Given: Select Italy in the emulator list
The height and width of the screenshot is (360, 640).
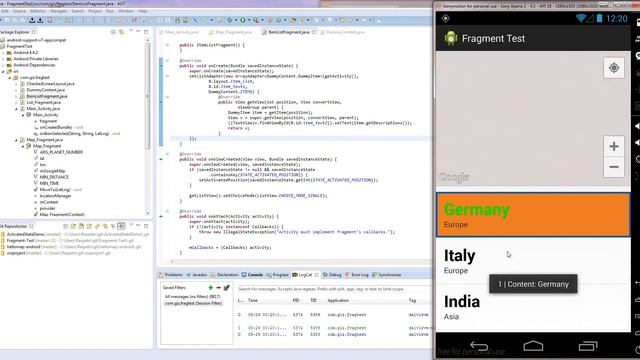Looking at the screenshot, I should 533,260.
